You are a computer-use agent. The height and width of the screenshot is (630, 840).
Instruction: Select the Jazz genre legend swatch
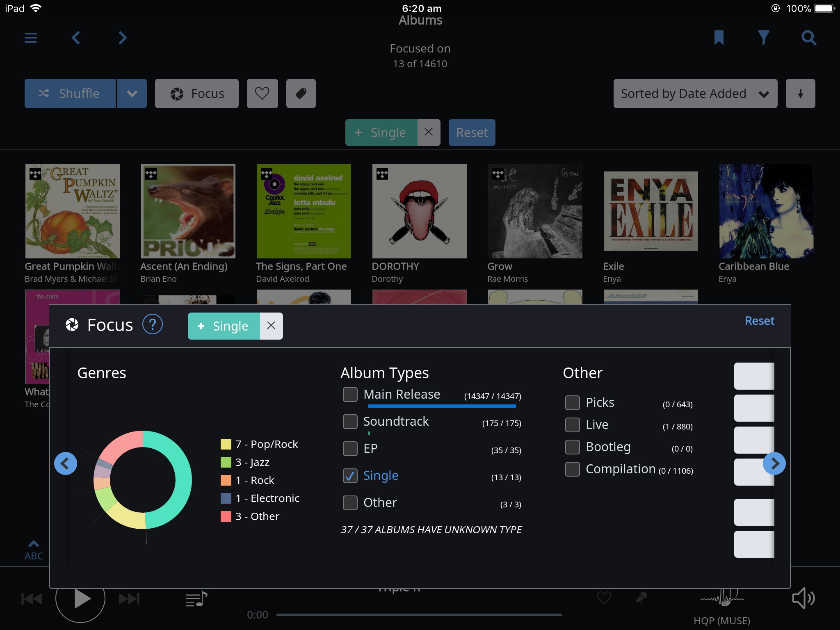tap(226, 462)
